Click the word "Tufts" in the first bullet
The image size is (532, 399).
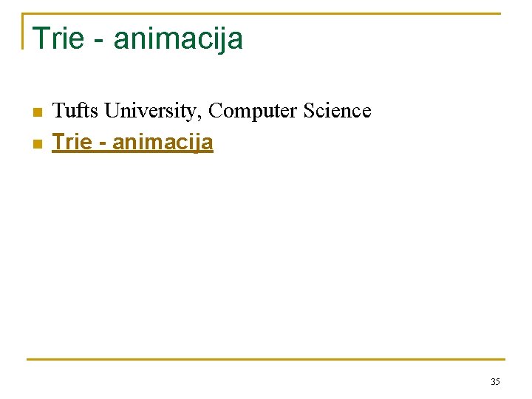tap(76, 111)
